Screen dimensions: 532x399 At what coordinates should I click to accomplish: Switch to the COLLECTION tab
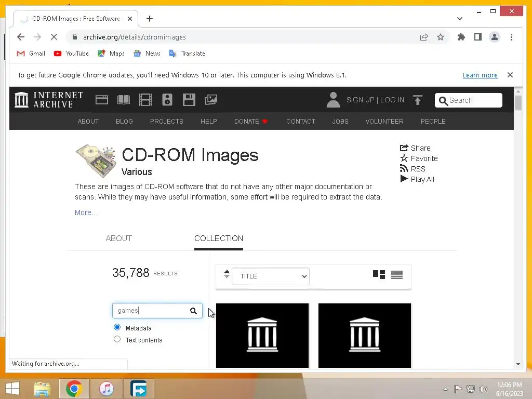coord(219,238)
